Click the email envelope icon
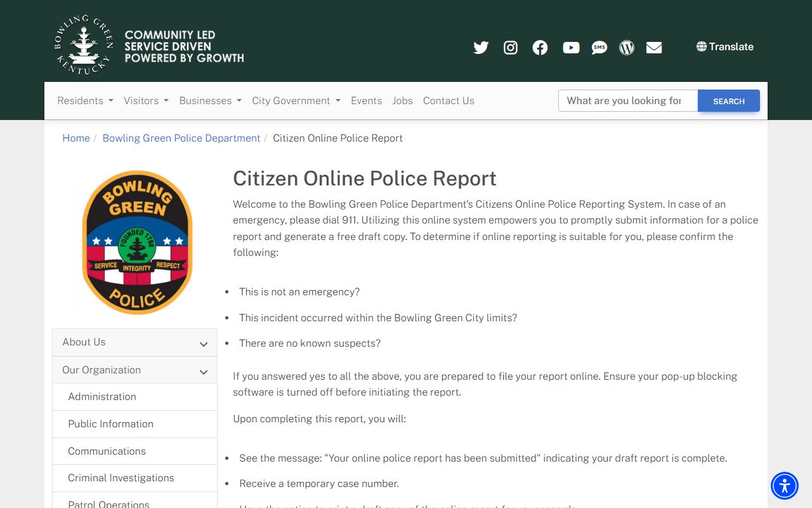 coord(654,48)
